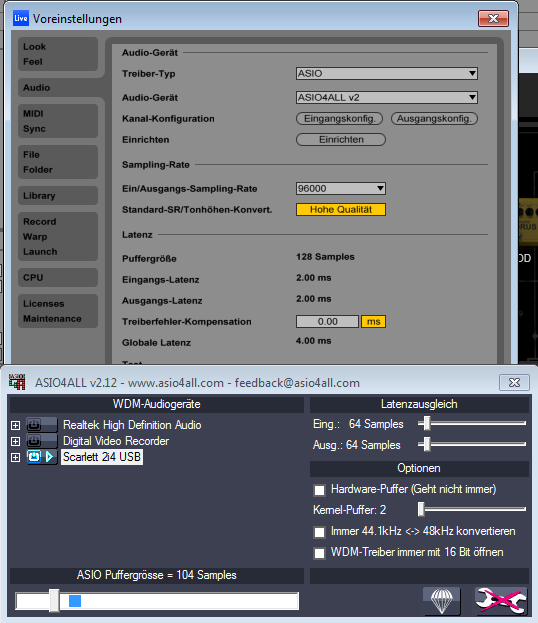This screenshot has width=538, height=623.
Task: Select Realtek High Definition Audio label
Action: click(132, 425)
